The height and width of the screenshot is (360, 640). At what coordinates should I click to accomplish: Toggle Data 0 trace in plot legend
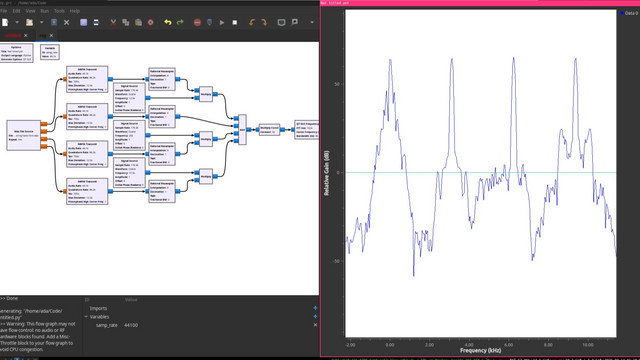[629, 13]
